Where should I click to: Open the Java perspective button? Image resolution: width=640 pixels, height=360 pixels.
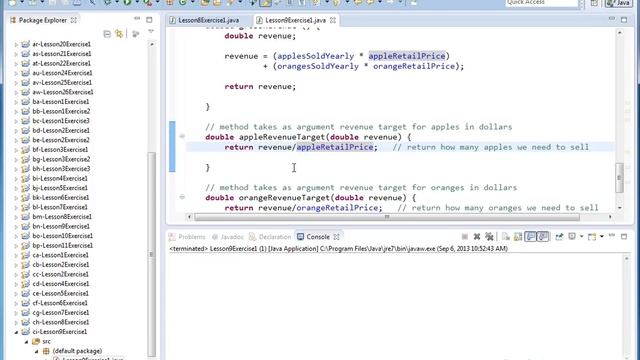[619, 3]
